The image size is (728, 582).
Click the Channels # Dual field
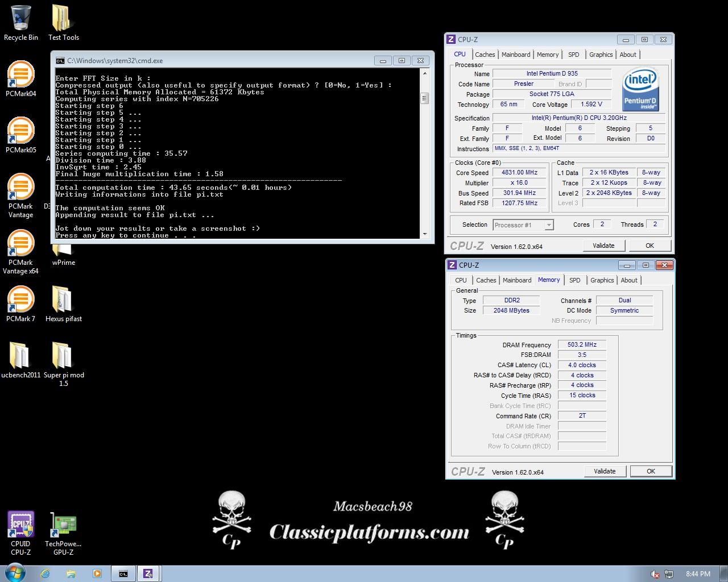click(624, 300)
